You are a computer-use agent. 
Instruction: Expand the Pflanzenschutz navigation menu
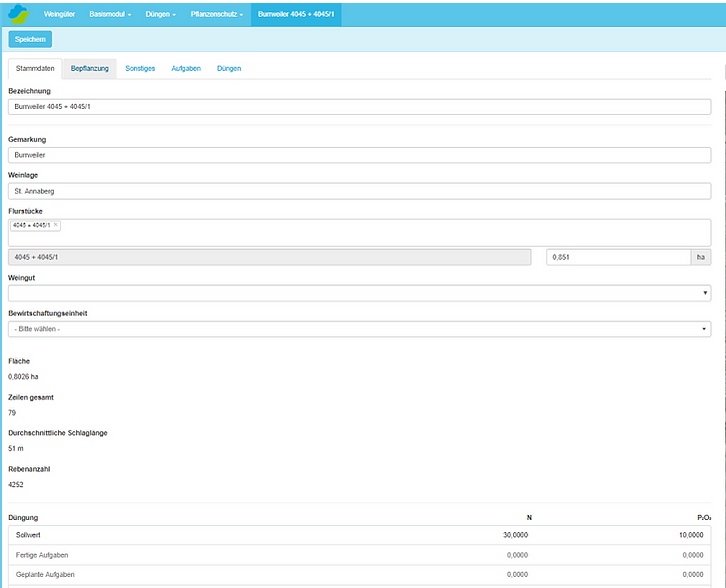(x=216, y=14)
